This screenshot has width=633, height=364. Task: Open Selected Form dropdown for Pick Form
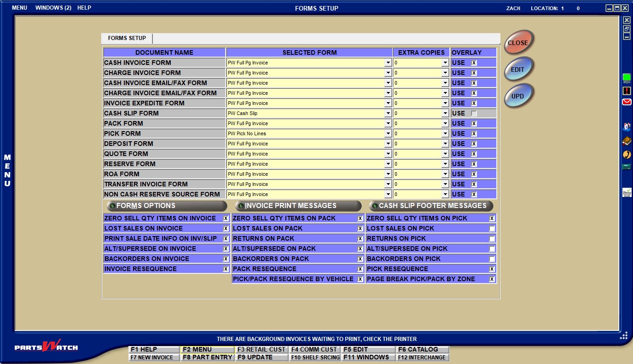(388, 134)
